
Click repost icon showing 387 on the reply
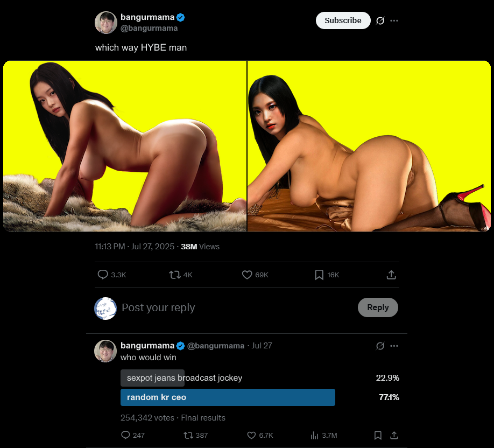[x=188, y=436]
